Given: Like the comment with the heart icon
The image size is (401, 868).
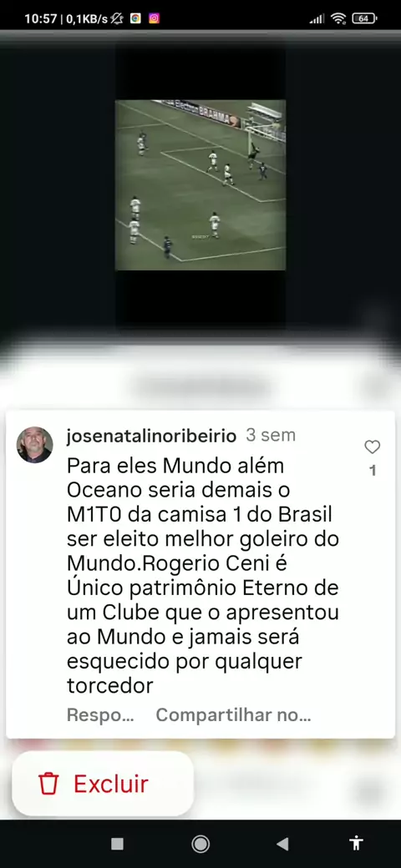Looking at the screenshot, I should point(373,447).
